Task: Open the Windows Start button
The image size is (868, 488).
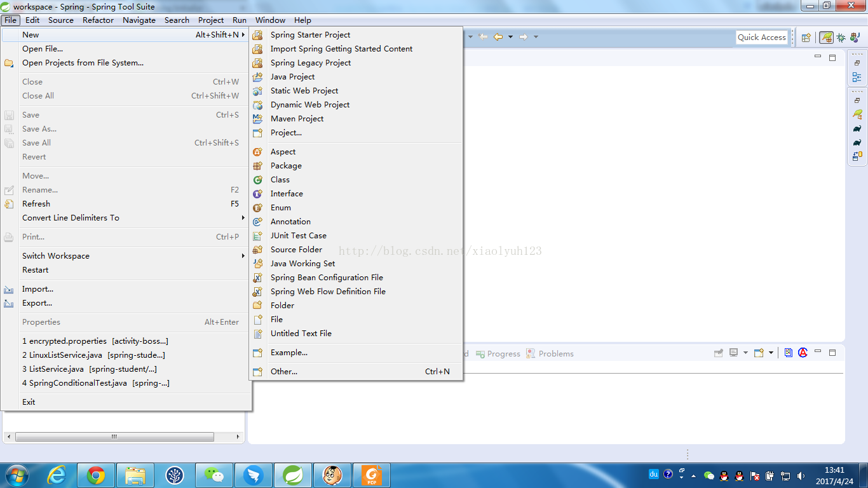Action: click(x=16, y=475)
